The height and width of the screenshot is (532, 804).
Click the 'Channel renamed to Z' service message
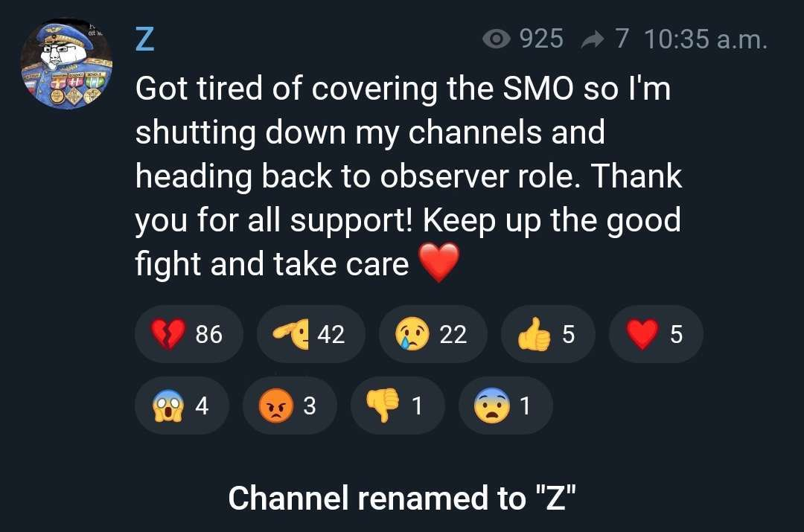coord(402,498)
